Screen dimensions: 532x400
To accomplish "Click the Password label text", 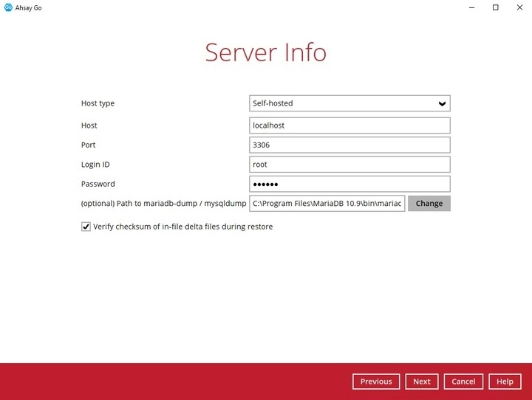I will [x=98, y=184].
